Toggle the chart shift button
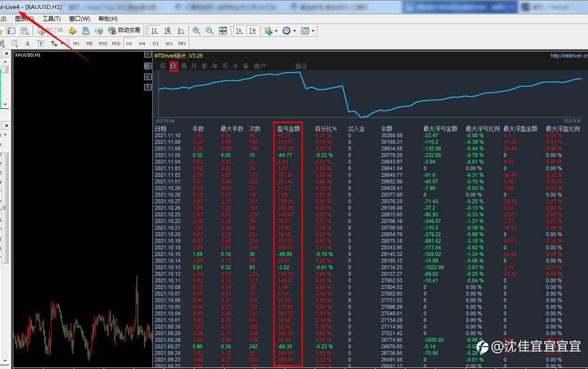The width and height of the screenshot is (588, 369). (253, 31)
